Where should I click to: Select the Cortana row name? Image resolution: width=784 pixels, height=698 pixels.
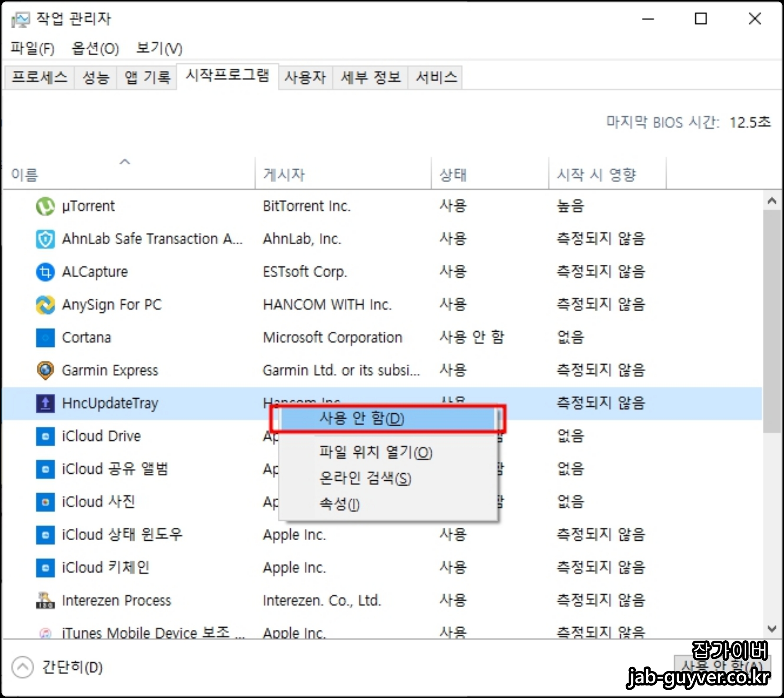coord(86,338)
